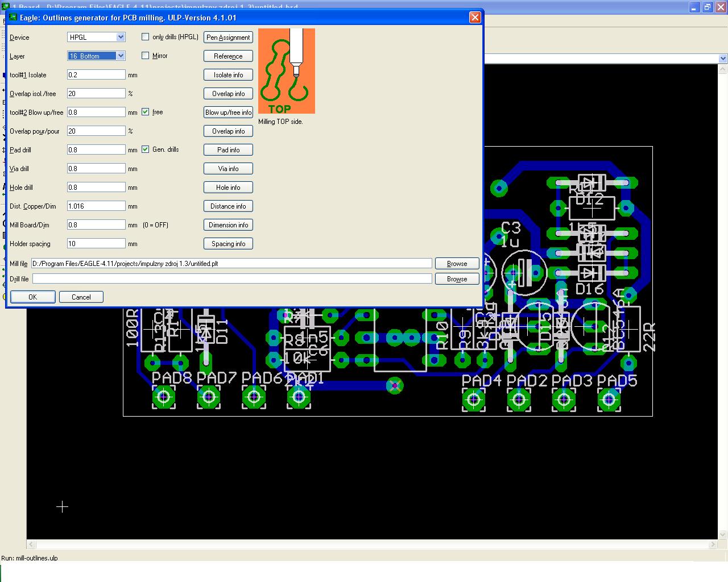Click Browse next to Mill file
This screenshot has width=728, height=582.
457,264
